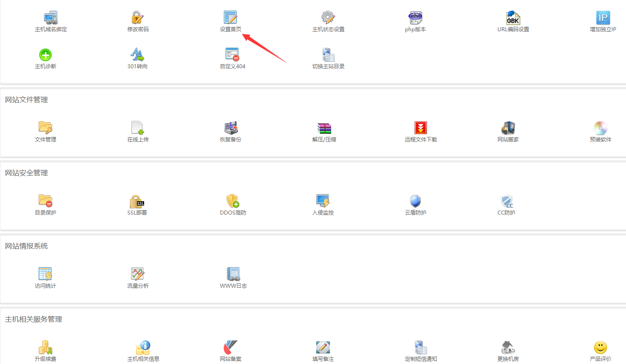This screenshot has width=626, height=364.
Task: Select the php版本 icon
Action: point(415,18)
